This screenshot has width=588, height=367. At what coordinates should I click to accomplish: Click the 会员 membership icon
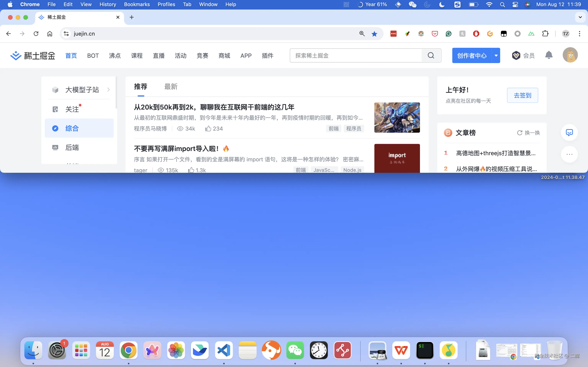coord(516,55)
